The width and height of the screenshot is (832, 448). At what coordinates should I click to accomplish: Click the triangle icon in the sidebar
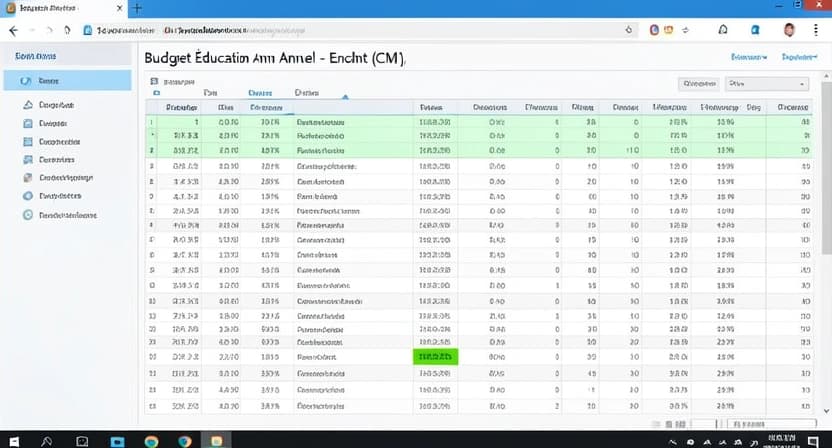point(28,105)
